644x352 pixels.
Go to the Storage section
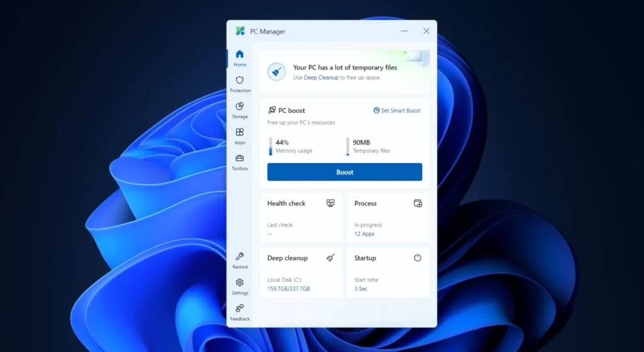coord(240,110)
